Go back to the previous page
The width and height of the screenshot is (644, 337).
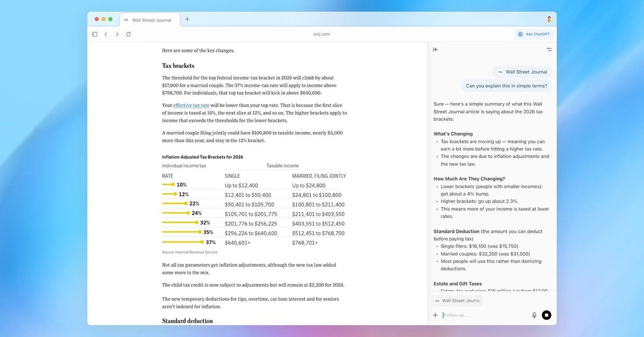pos(106,34)
